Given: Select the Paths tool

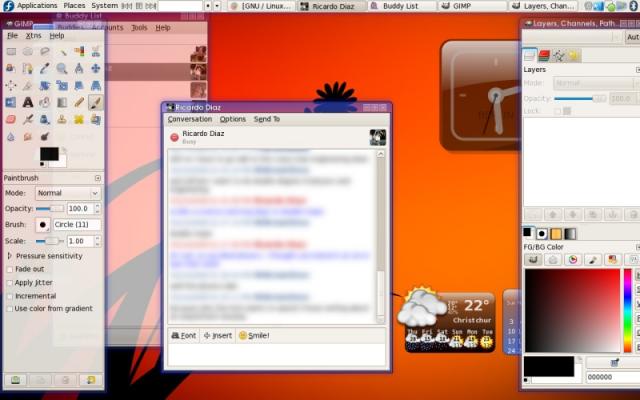Looking at the screenshot, I should tap(28, 69).
